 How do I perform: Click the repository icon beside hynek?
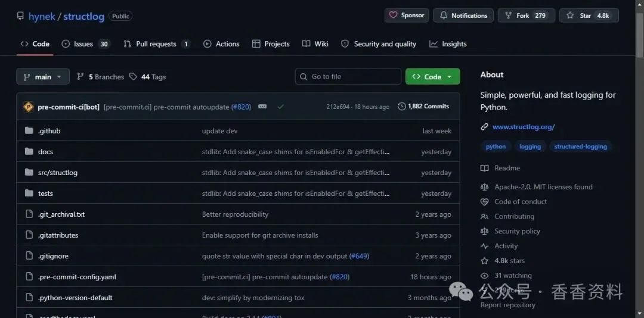20,16
